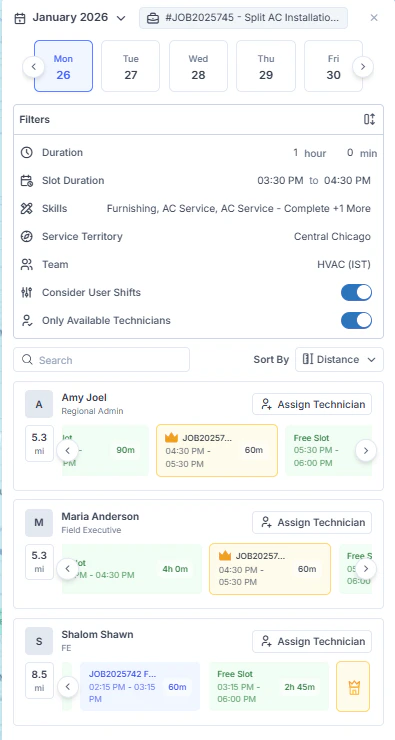Image resolution: width=395 pixels, height=740 pixels.
Task: Click the clock icon next to Duration
Action: (26, 152)
